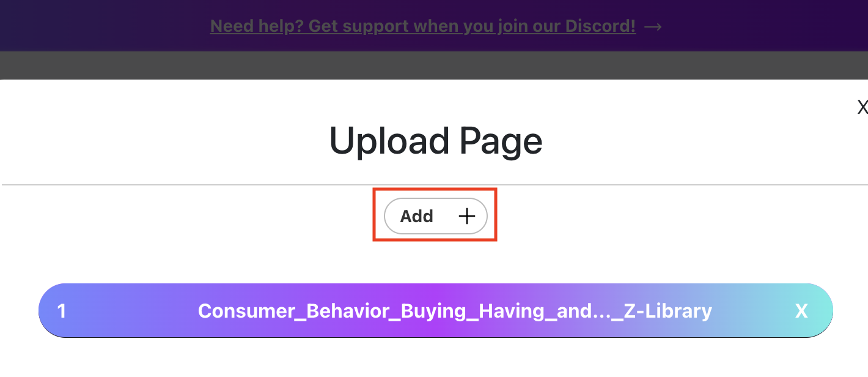Open the Discord support invitation link
The width and height of the screenshot is (868, 377).
[422, 26]
